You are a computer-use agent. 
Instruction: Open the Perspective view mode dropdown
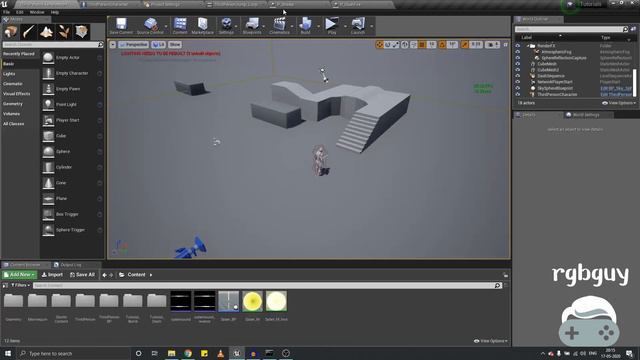click(x=133, y=44)
